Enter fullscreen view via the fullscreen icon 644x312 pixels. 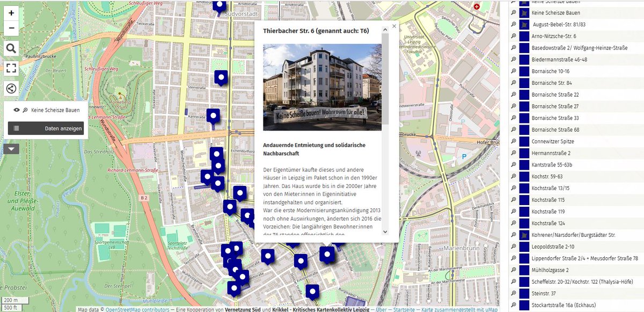[x=11, y=68]
